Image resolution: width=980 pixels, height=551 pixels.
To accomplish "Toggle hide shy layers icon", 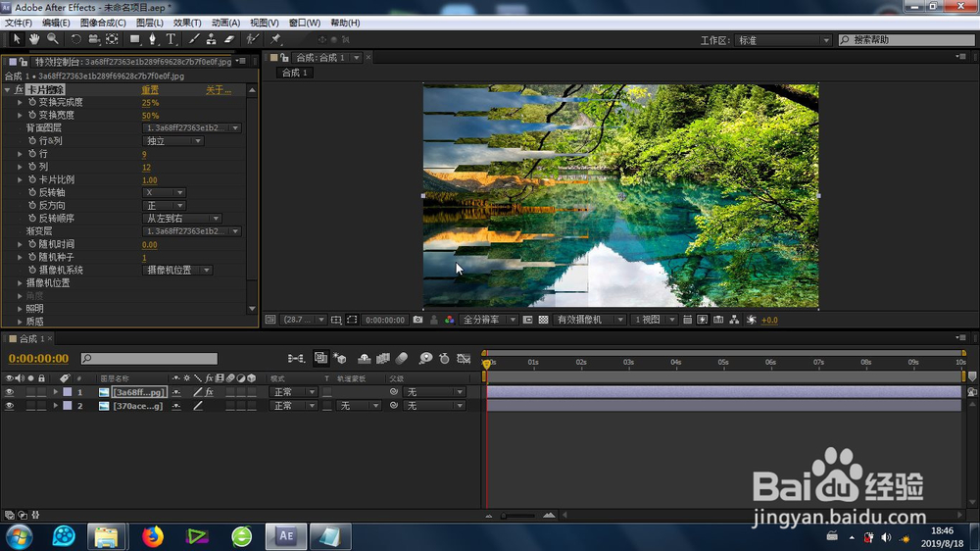I will [x=364, y=359].
